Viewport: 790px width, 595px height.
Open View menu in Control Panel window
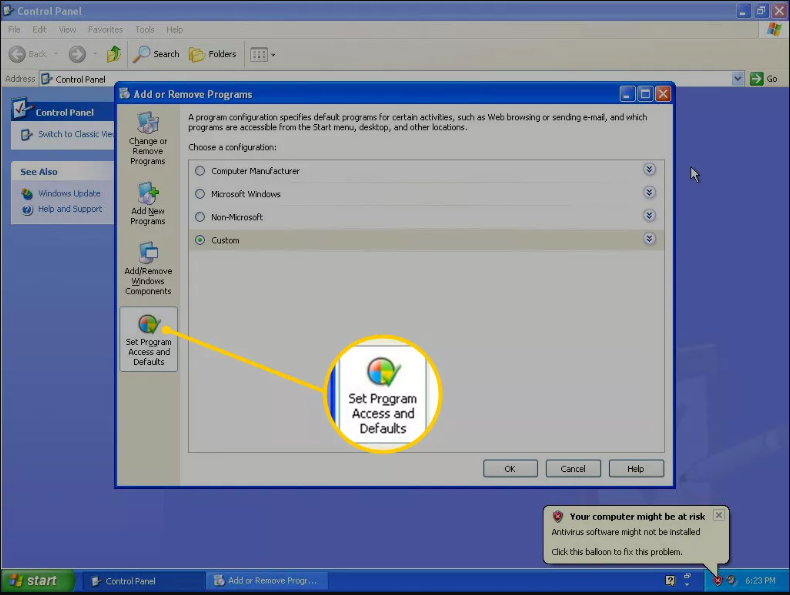67,30
